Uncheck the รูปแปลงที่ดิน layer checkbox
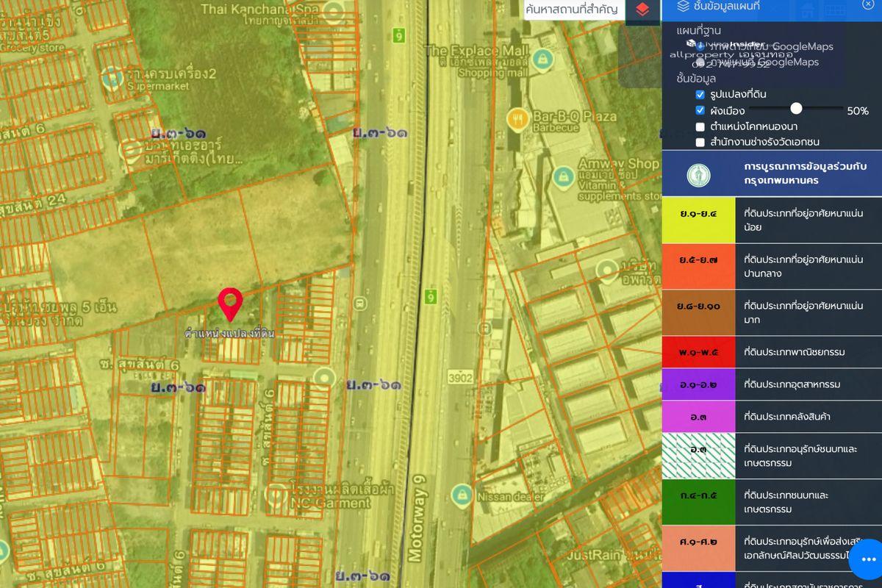The width and height of the screenshot is (882, 588). coord(700,95)
